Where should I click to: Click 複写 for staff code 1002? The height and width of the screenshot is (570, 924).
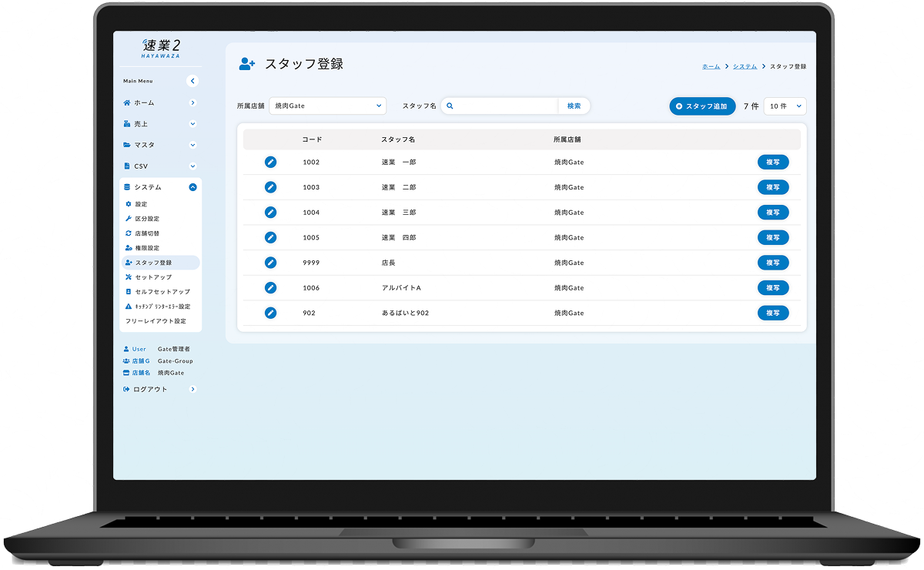point(773,162)
